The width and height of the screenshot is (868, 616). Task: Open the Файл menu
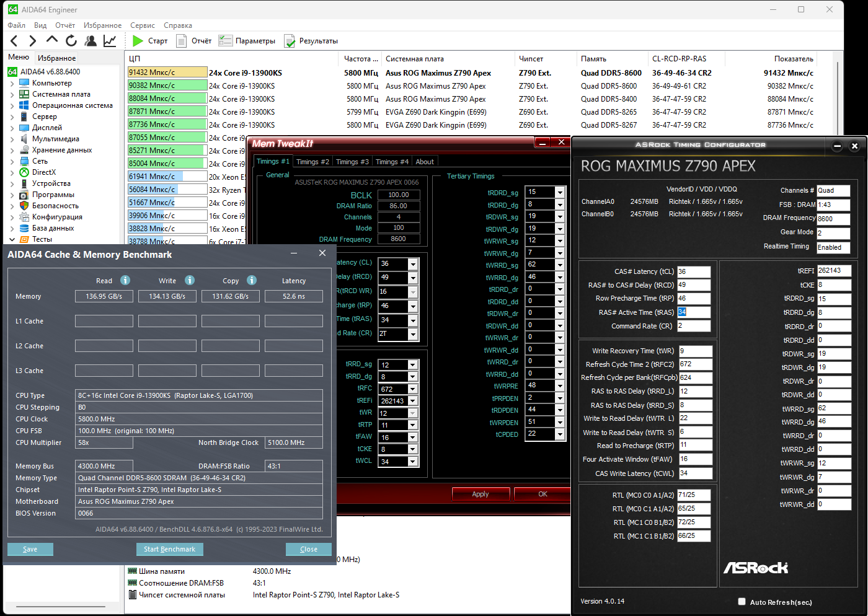pos(17,25)
